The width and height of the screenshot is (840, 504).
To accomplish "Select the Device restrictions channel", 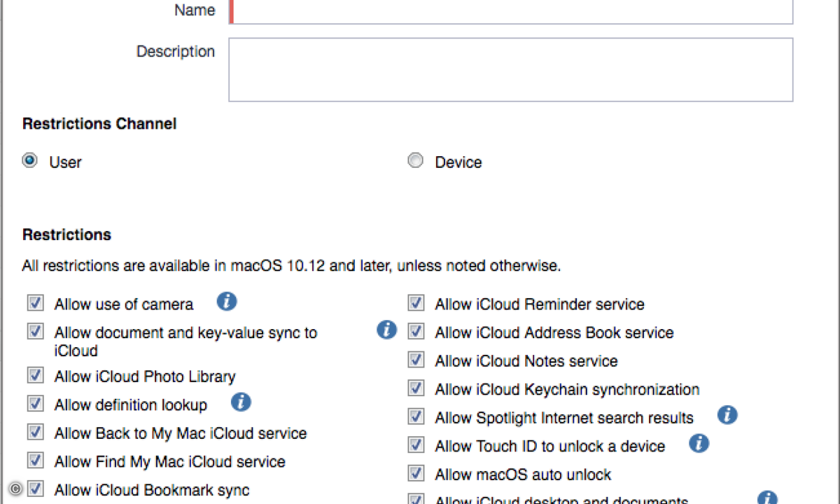I will (x=416, y=161).
